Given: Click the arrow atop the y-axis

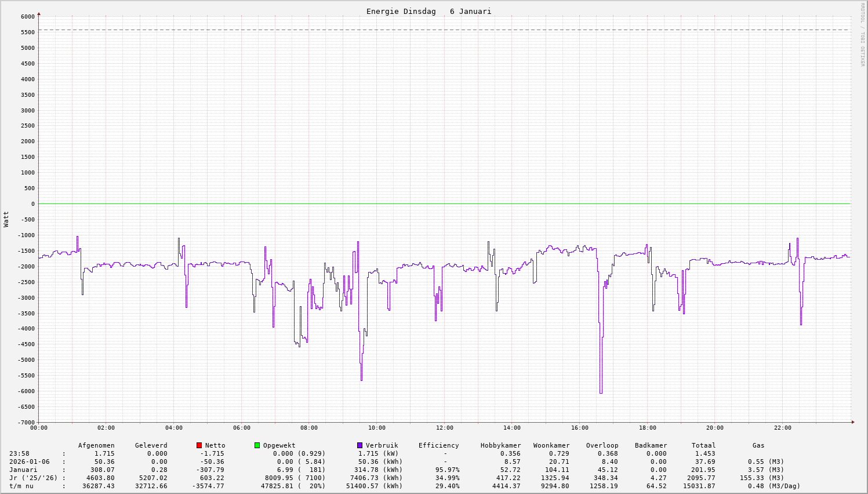Looking at the screenshot, I should click(39, 13).
